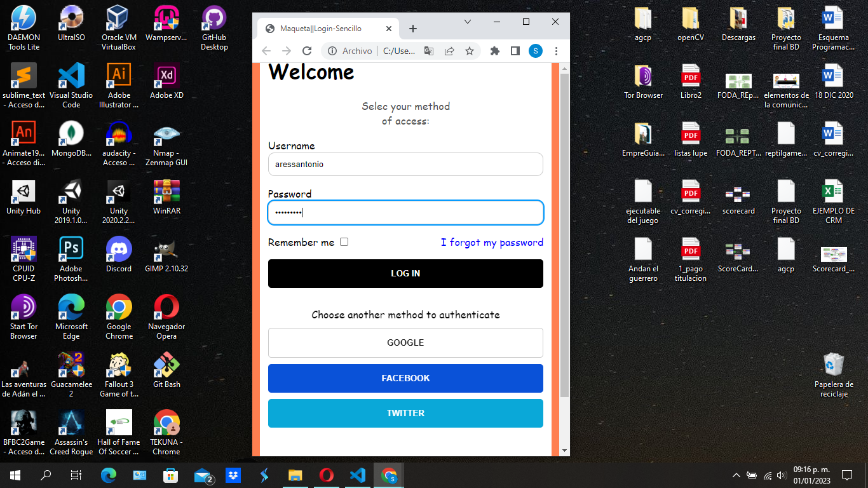Screen dimensions: 868x488
Task: Open Chrome's three-dot customize menu
Action: click(556, 51)
